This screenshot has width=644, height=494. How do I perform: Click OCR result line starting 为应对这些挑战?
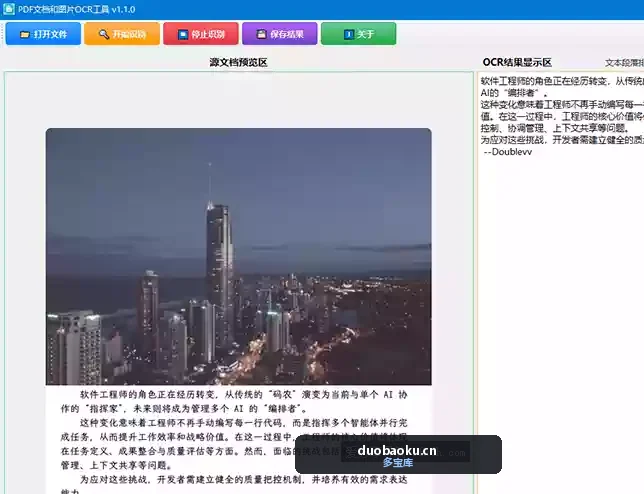[x=562, y=140]
